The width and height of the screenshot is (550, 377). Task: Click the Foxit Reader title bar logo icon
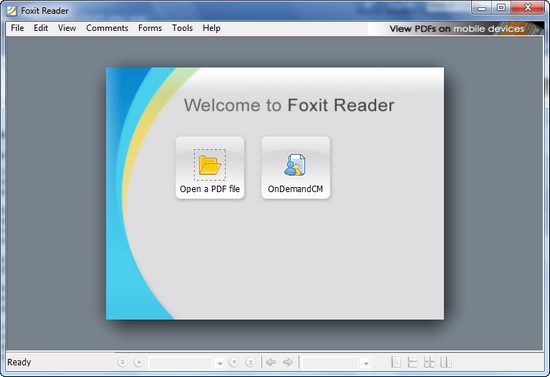12,11
